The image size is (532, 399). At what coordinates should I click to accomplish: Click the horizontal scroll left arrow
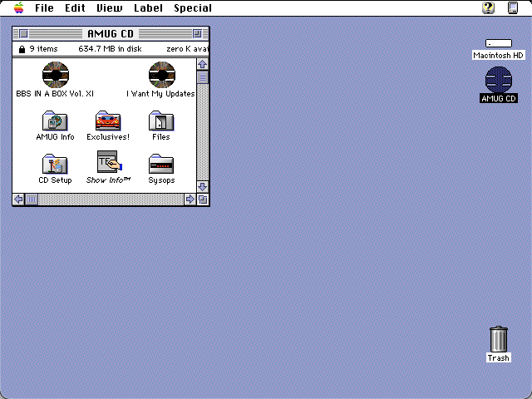tap(18, 199)
